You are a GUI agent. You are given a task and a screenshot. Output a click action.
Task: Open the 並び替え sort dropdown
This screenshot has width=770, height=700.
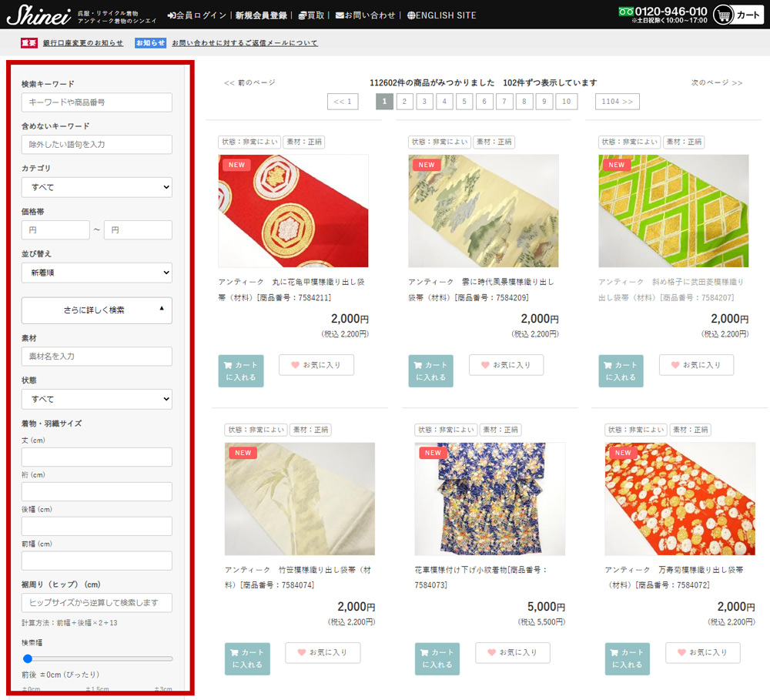96,273
